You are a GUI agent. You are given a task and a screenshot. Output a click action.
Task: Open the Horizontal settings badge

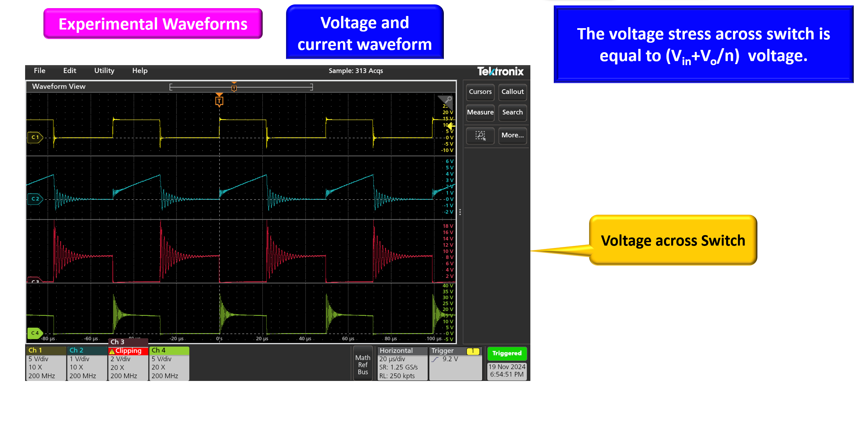coord(402,363)
